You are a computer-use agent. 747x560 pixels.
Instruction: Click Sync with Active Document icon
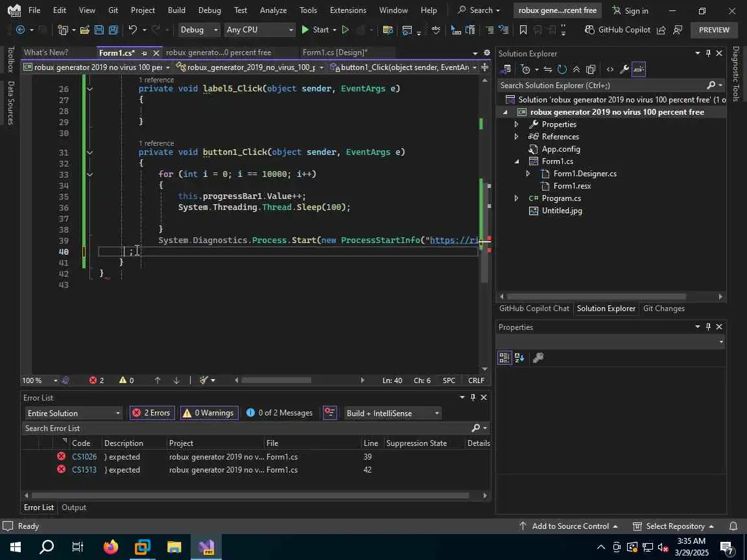point(548,69)
